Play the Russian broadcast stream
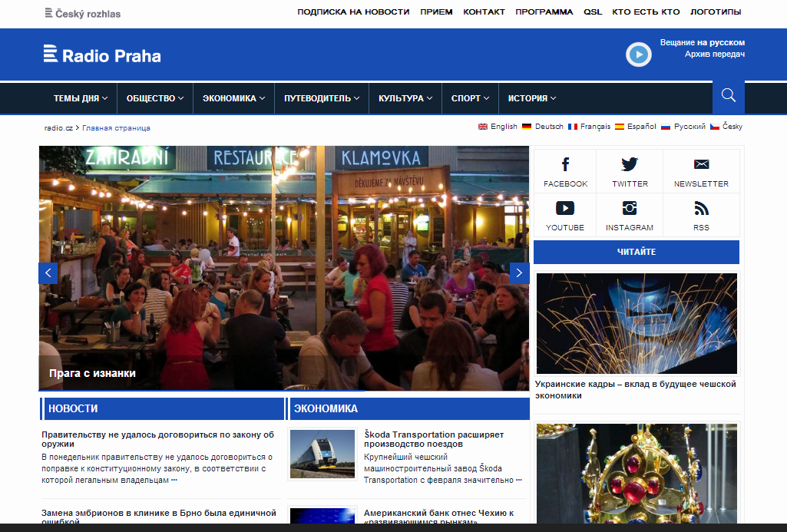 (x=639, y=55)
